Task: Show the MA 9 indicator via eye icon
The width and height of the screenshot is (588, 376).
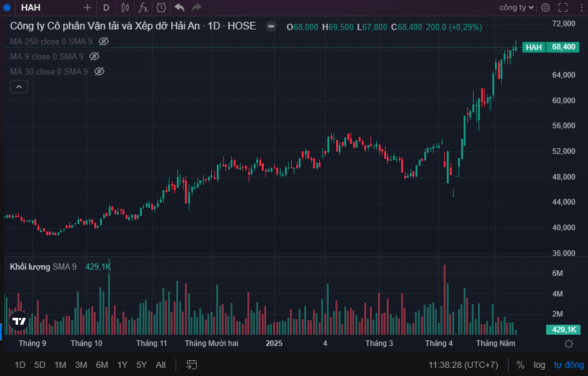Action: tap(94, 56)
